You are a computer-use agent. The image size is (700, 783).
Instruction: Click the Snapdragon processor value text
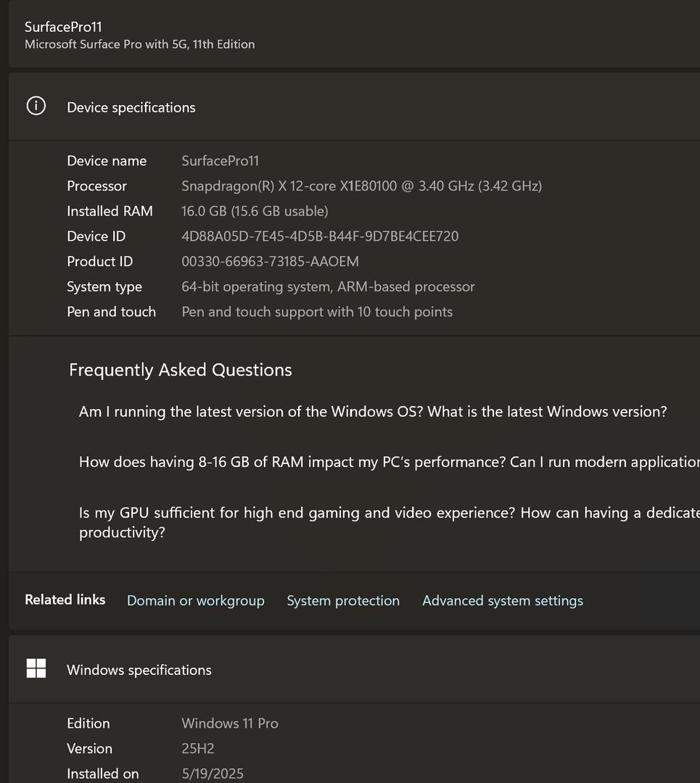coord(361,186)
